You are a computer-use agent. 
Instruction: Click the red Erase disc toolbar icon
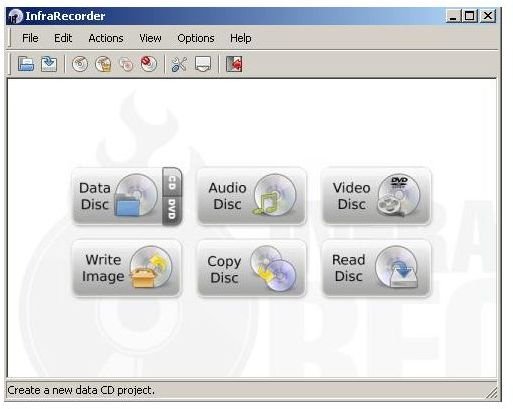[149, 64]
